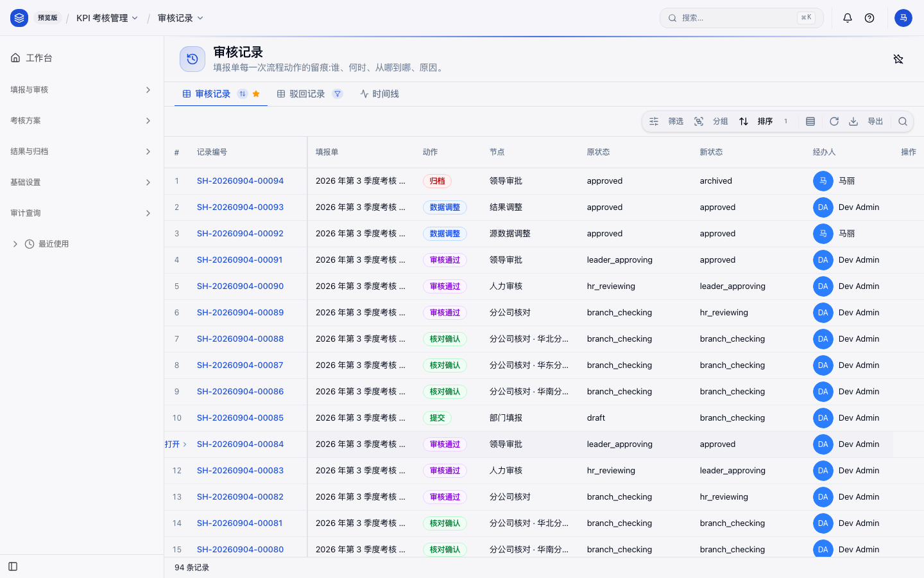Click the sort badge on the 审核记录 tab
The height and width of the screenshot is (578, 924).
243,94
